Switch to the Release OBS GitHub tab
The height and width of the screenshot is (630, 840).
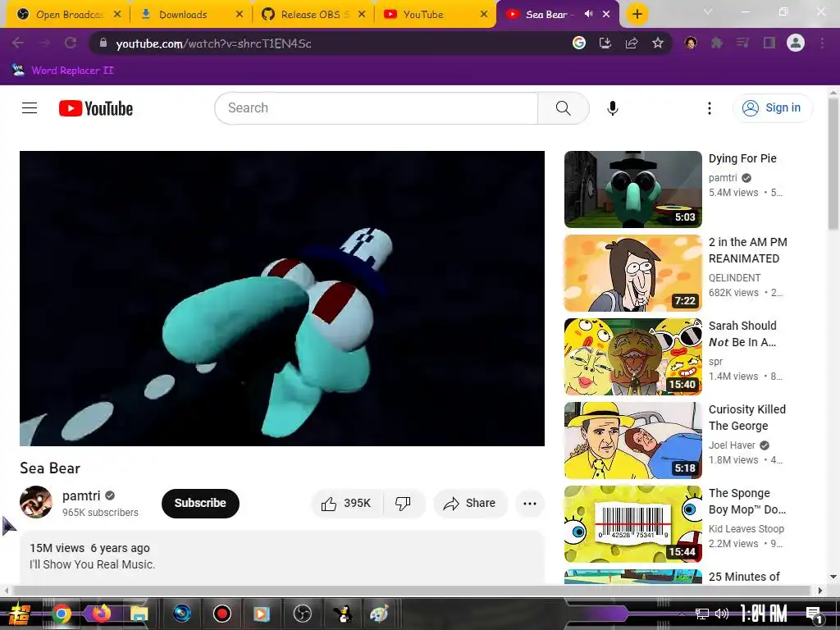click(313, 15)
